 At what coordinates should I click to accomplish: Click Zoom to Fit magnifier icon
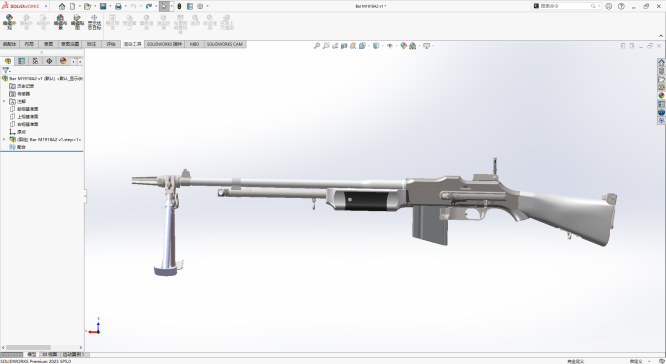[317, 46]
